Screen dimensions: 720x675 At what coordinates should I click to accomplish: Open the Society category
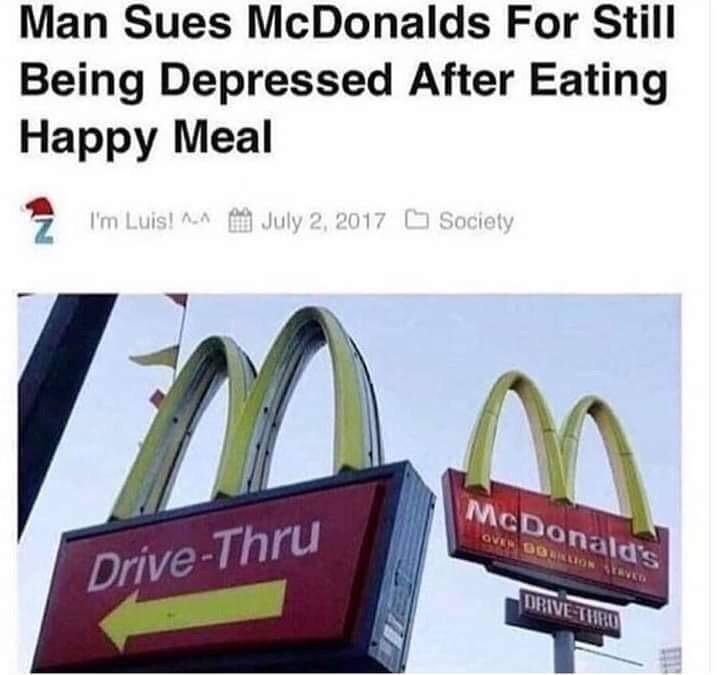click(476, 221)
